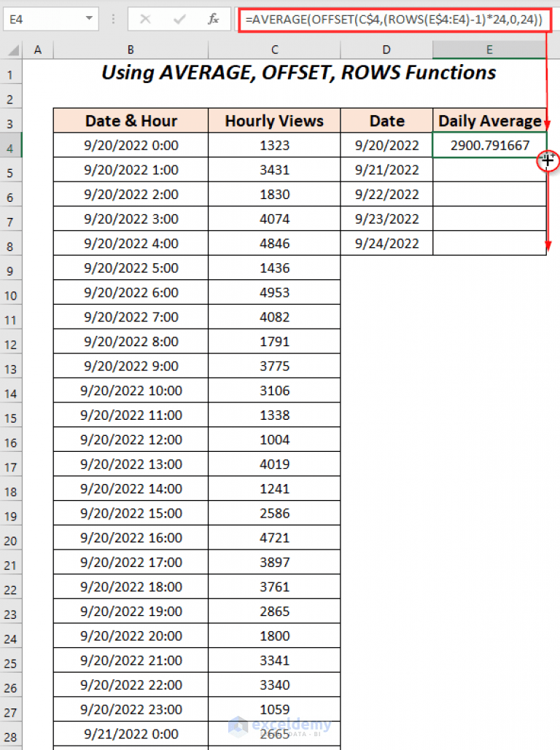This screenshot has height=750, width=560.
Task: Select the hourly views cell 1004
Action: 274,440
